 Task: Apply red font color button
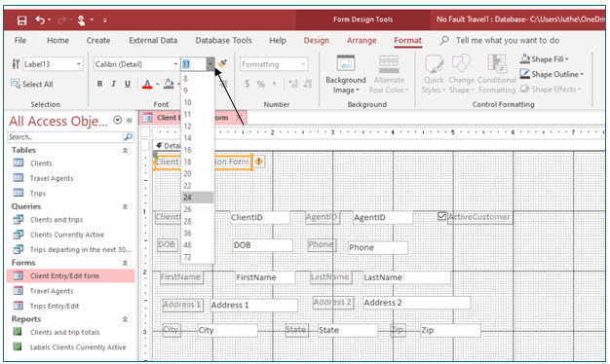pos(147,84)
